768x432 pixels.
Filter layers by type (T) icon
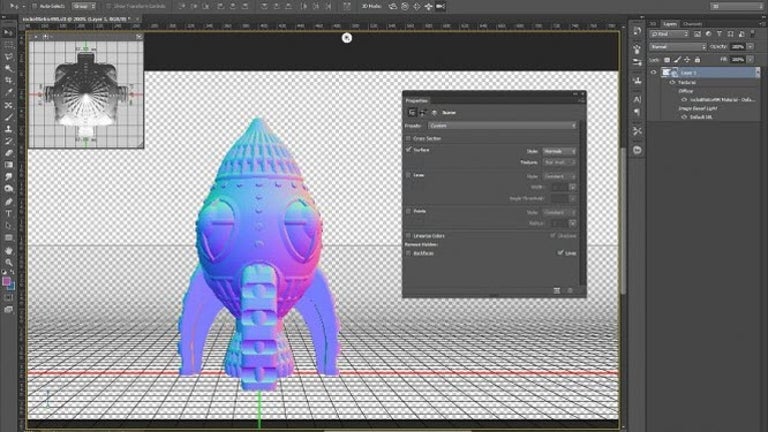[719, 34]
